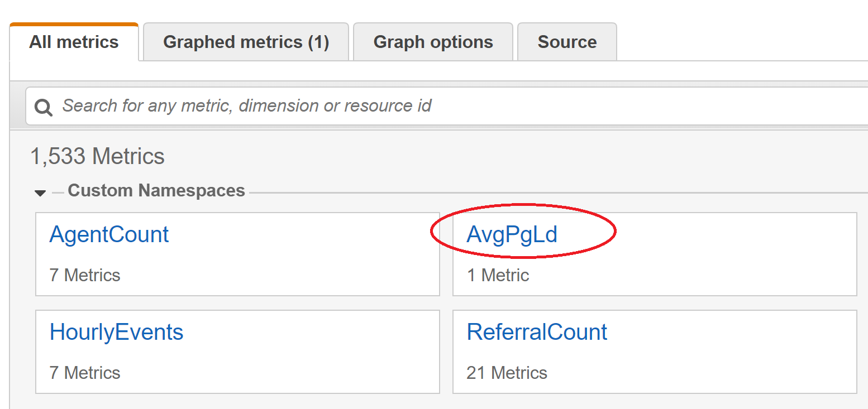The height and width of the screenshot is (409, 868).
Task: Click the Custom Namespaces heading text
Action: [156, 190]
